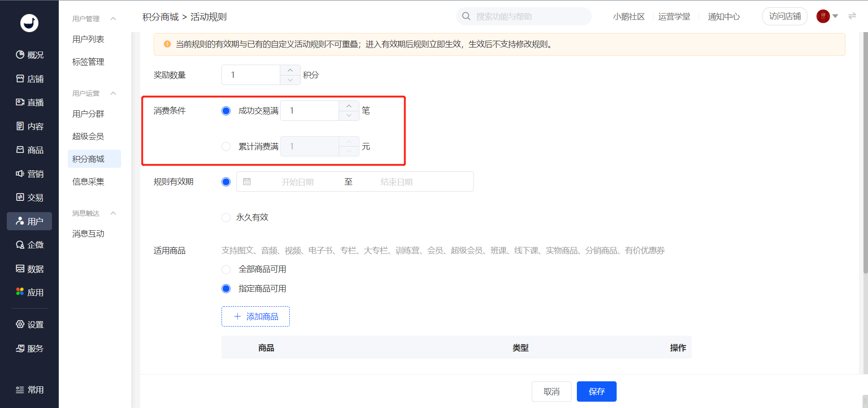The image size is (868, 408).
Task: Focus the 搜索功能与帮助 search field
Action: point(524,16)
